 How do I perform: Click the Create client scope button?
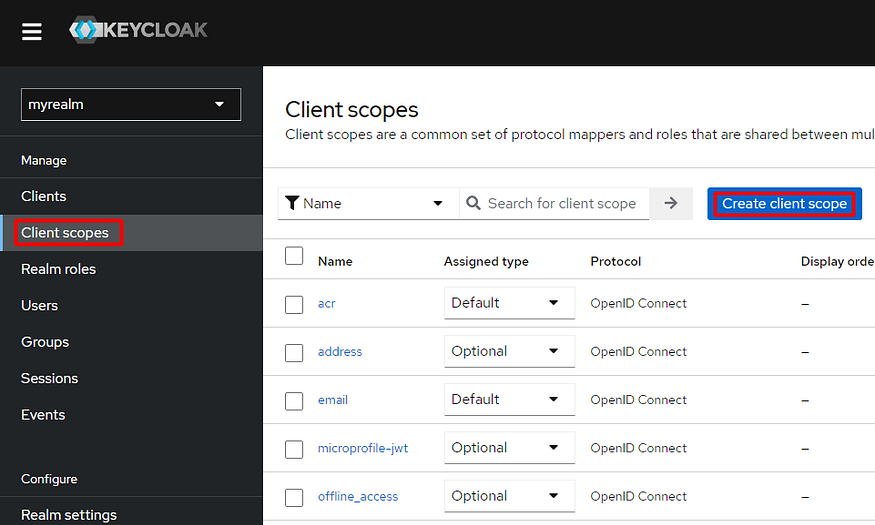click(785, 204)
